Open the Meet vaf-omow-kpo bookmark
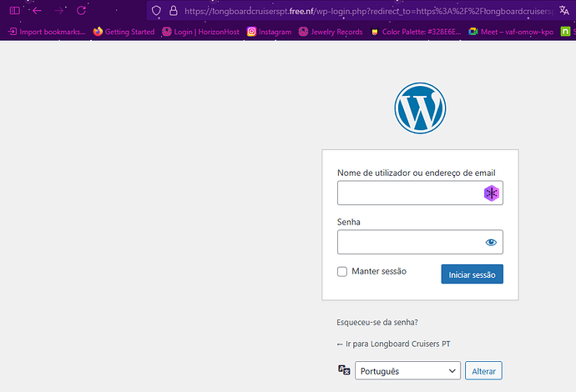This screenshot has height=392, width=576. click(x=511, y=32)
